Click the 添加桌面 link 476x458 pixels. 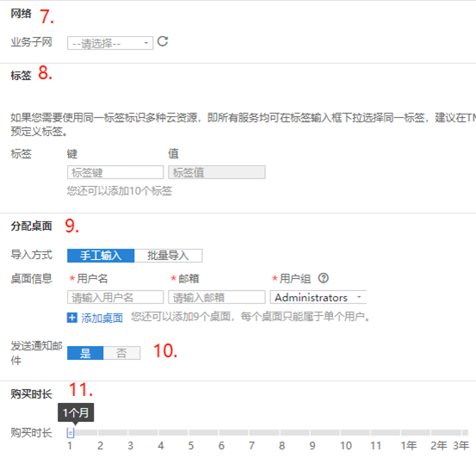(x=102, y=318)
